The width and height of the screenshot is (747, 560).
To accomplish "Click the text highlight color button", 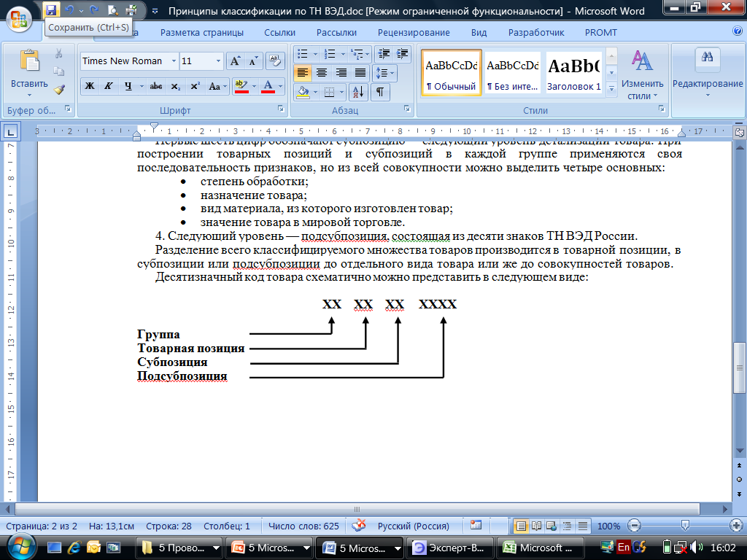I will tap(241, 87).
